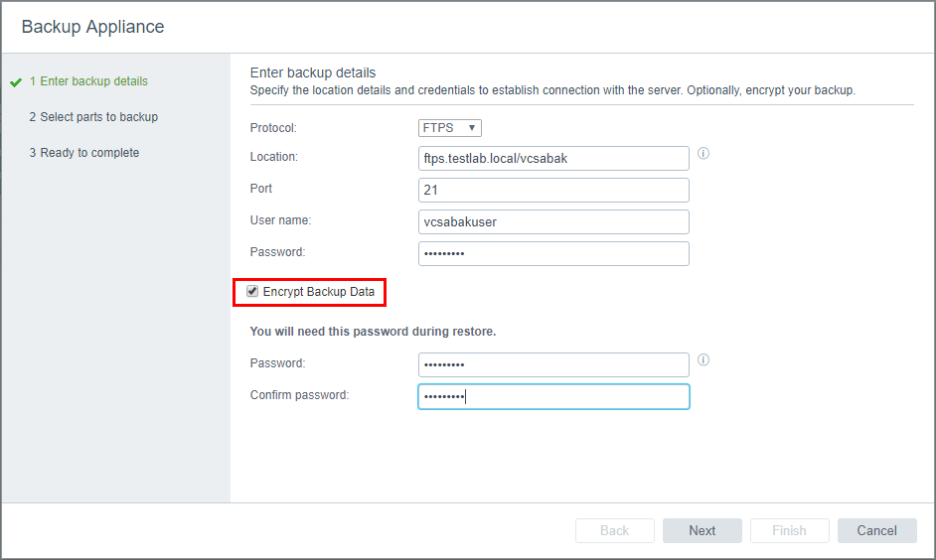Uncheck the Encrypt Backup Data checkbox

(252, 292)
